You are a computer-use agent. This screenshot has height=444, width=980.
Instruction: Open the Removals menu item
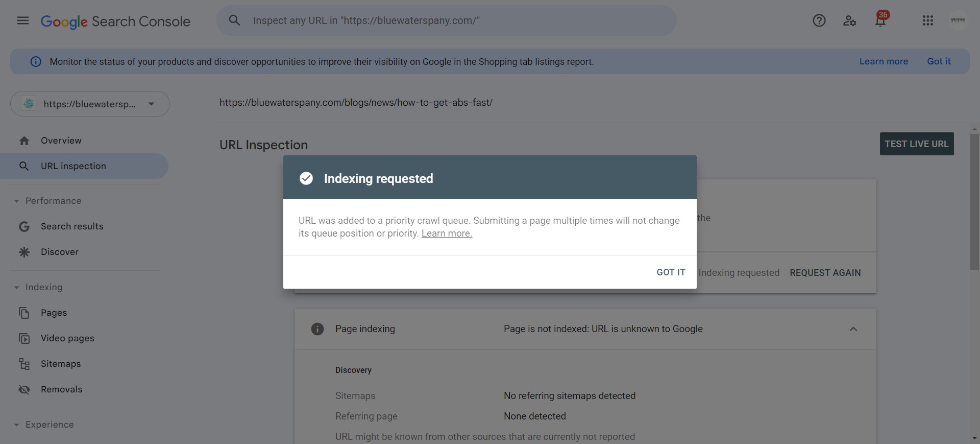(x=61, y=389)
